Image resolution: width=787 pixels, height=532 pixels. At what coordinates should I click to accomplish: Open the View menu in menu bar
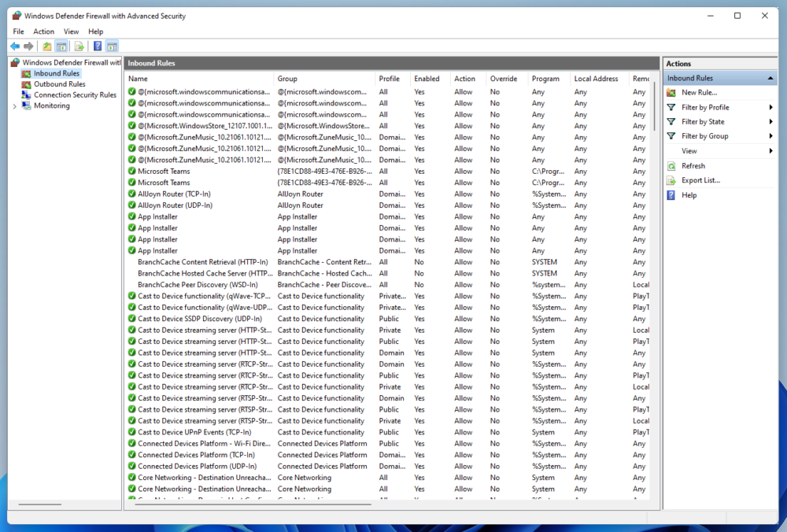[72, 31]
